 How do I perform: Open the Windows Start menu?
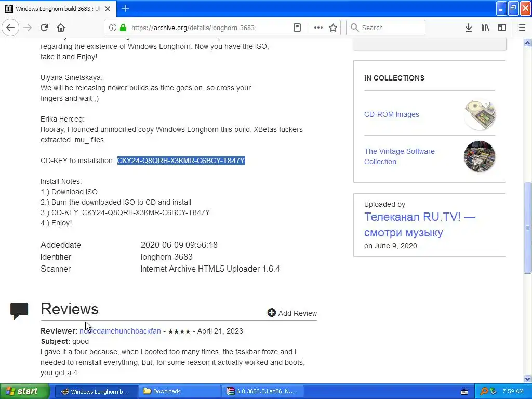25,391
